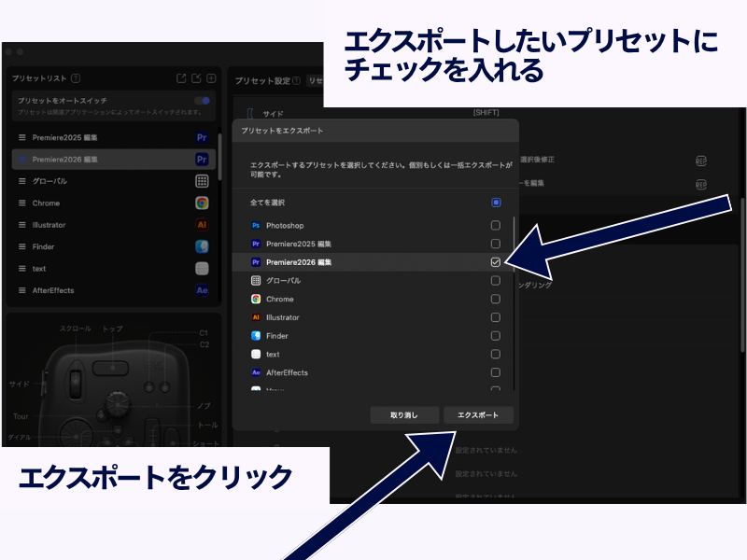Image resolution: width=747 pixels, height=560 pixels.
Task: Toggle the プリセットをオートスイッチ switch
Action: coord(202,100)
